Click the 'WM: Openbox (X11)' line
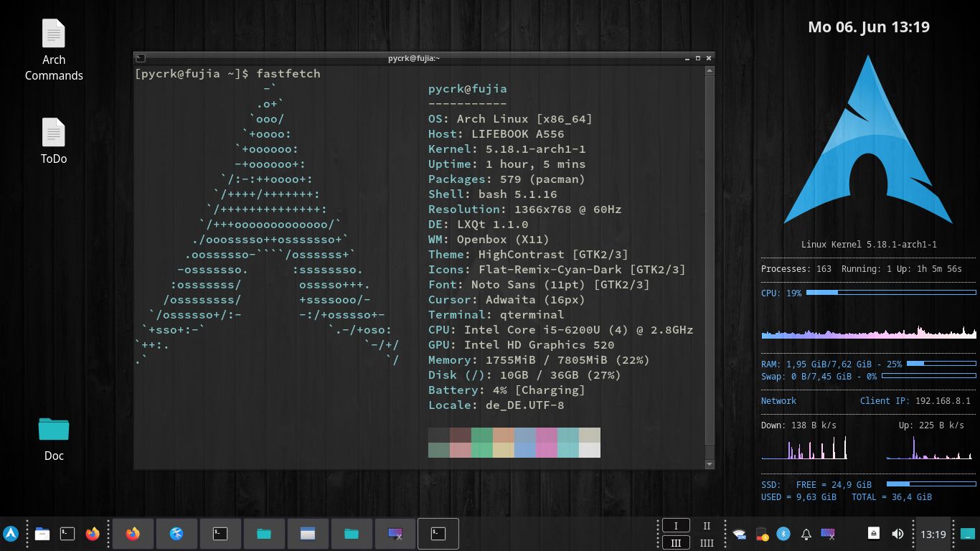Screen dimensions: 980x551 coord(489,239)
